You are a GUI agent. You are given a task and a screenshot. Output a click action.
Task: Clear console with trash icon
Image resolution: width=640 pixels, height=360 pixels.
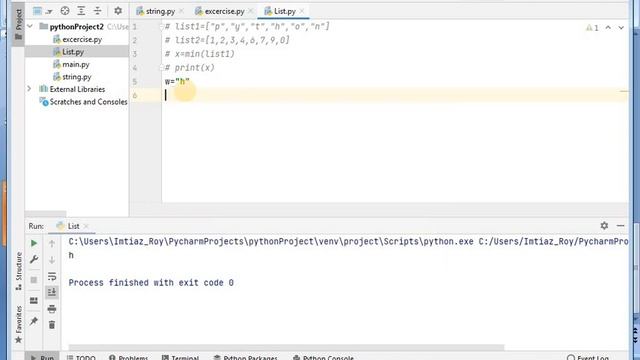click(52, 325)
